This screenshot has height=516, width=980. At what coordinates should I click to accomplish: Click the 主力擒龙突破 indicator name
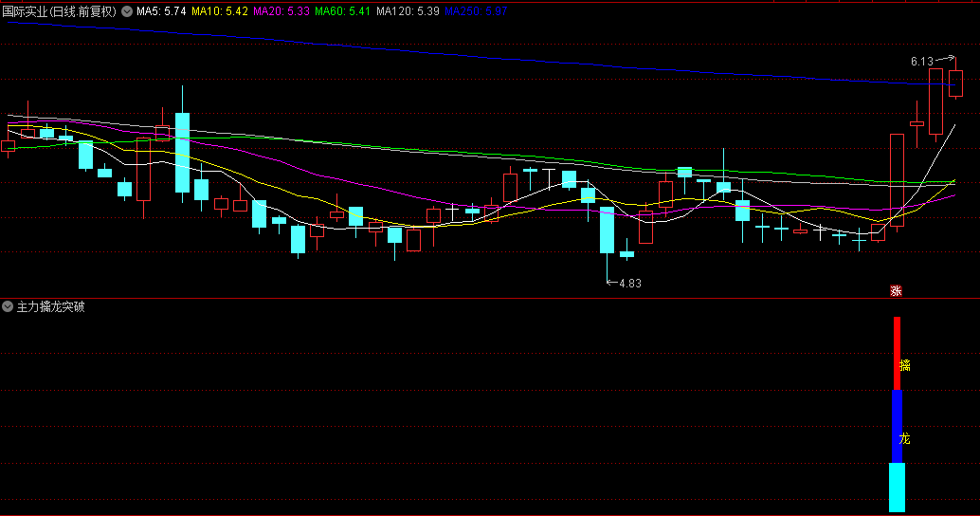pyautogui.click(x=50, y=306)
